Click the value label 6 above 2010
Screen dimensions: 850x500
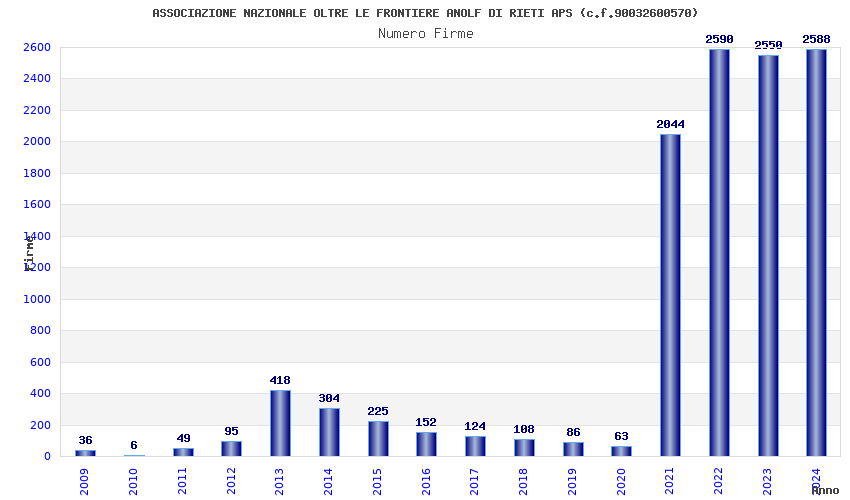click(x=134, y=445)
